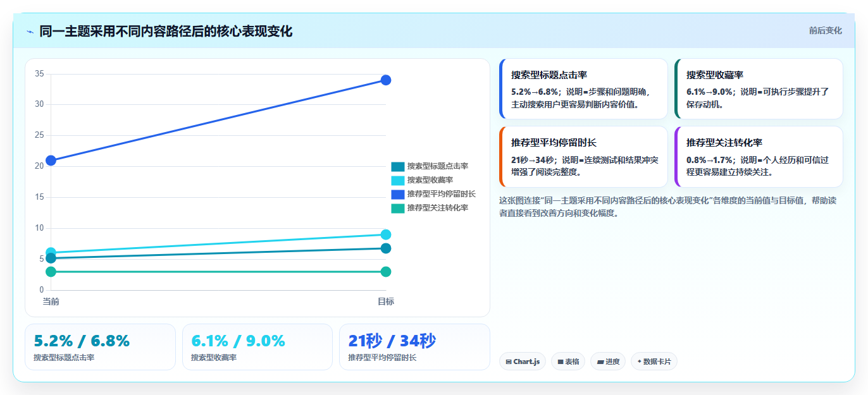Click the dark blue data point at 34 on 目标
The image size is (868, 395).
[386, 80]
